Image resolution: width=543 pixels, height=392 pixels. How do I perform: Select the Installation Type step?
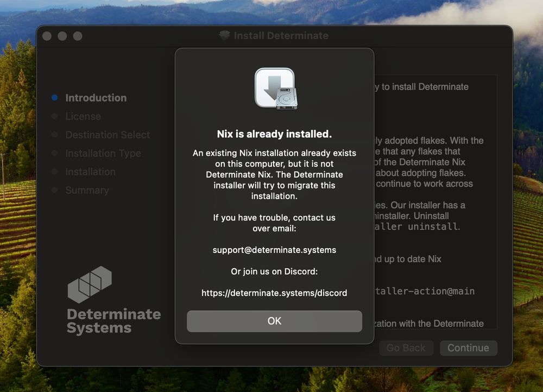coord(103,153)
